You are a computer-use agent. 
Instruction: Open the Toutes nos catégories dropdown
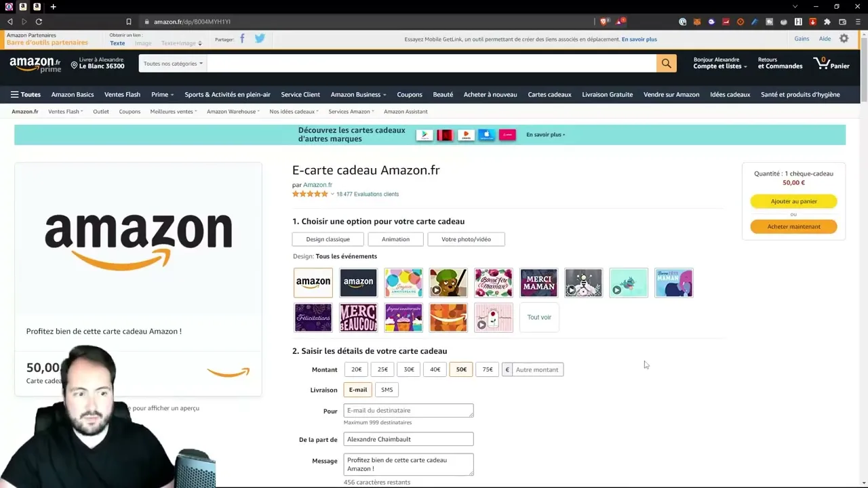pos(172,63)
